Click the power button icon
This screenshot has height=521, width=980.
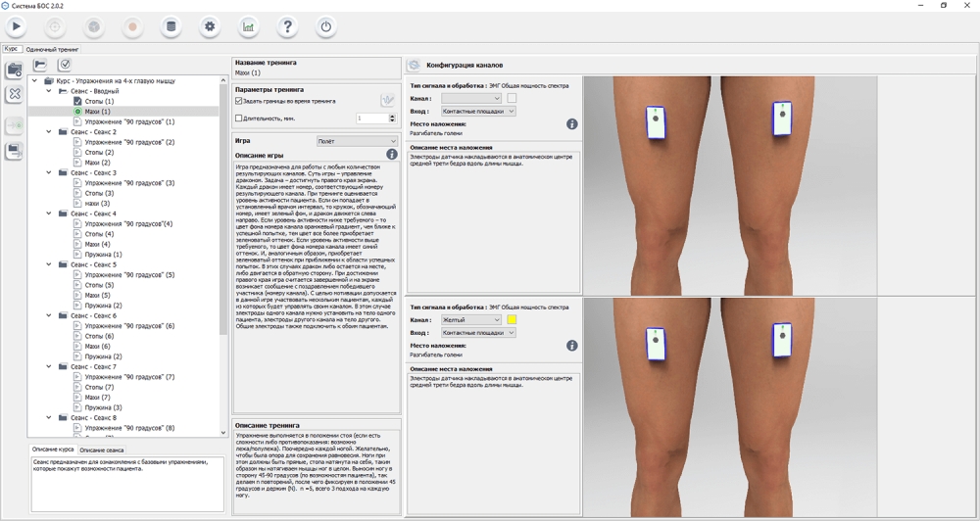(x=326, y=27)
